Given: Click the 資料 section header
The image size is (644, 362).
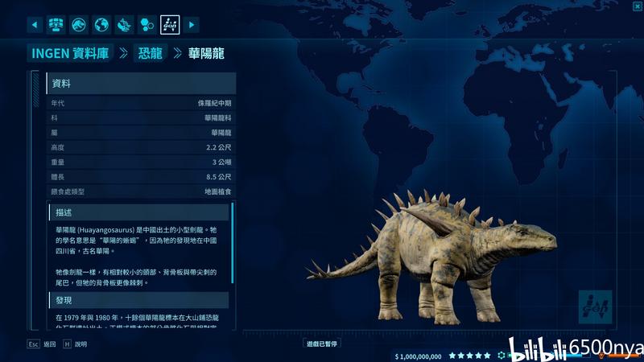Looking at the screenshot, I should pos(142,84).
